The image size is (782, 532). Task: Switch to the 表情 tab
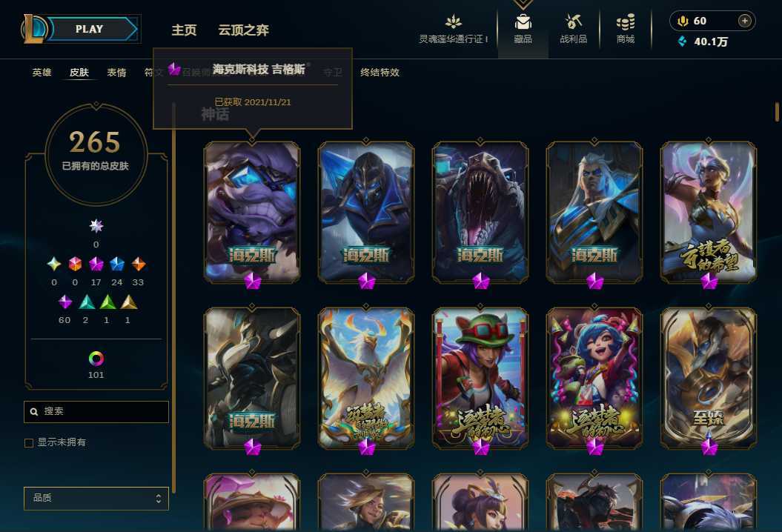116,73
